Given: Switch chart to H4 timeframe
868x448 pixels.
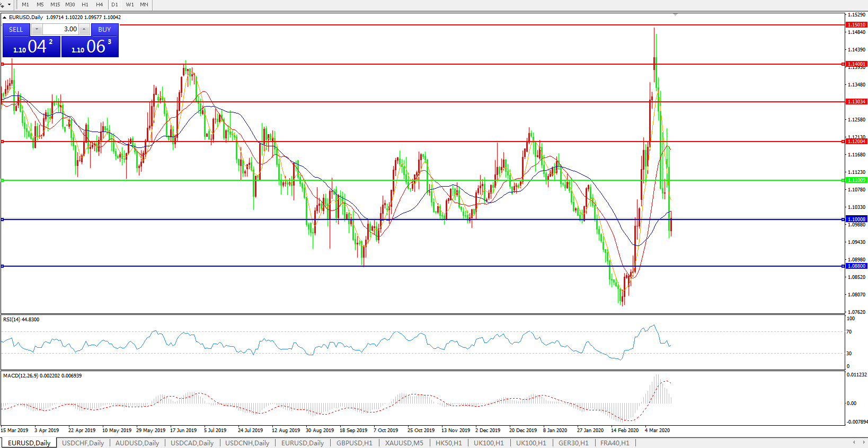Looking at the screenshot, I should tap(99, 5).
